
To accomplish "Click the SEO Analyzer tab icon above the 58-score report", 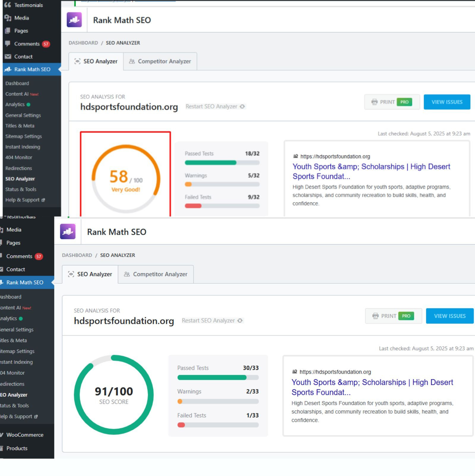I will pyautogui.click(x=77, y=61).
